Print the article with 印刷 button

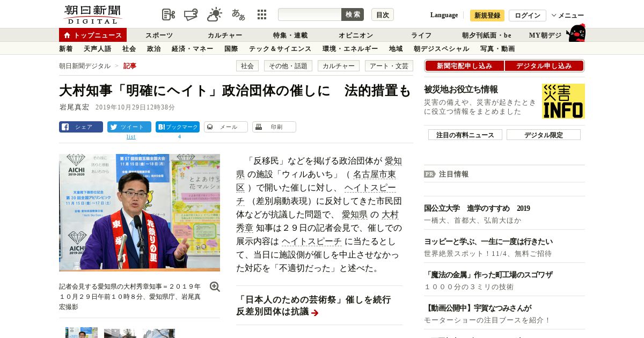pyautogui.click(x=274, y=127)
